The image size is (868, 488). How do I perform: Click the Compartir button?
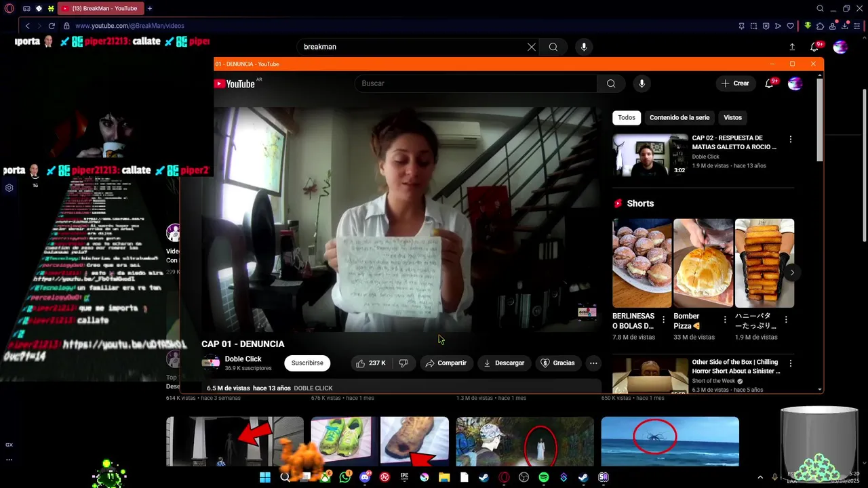(446, 363)
